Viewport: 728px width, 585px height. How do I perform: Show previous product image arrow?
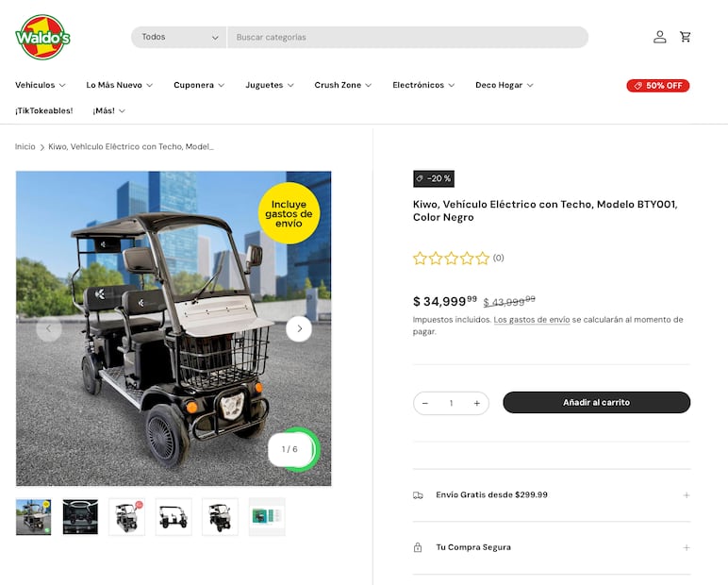click(x=49, y=328)
